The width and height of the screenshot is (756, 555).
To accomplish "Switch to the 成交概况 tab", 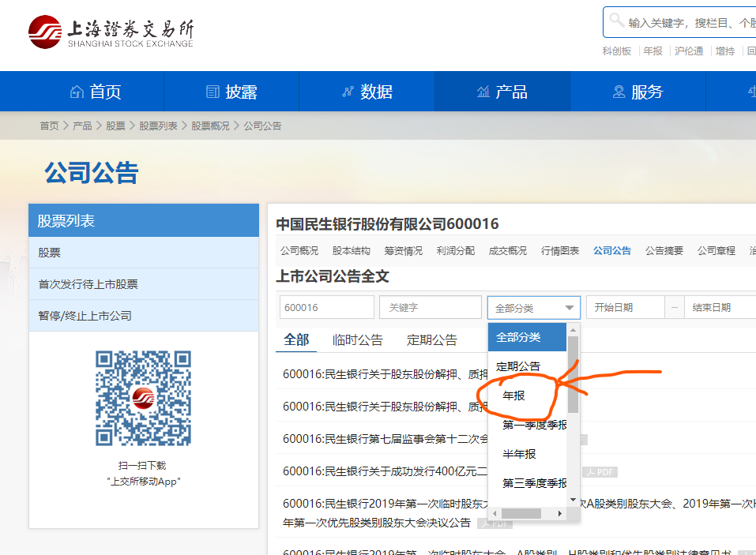I will (x=508, y=250).
